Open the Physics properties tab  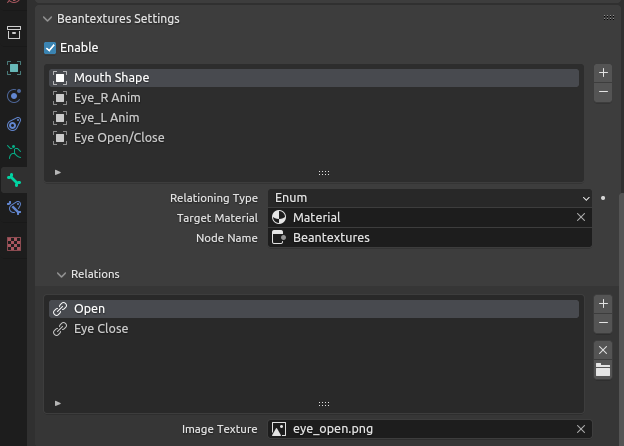click(14, 96)
